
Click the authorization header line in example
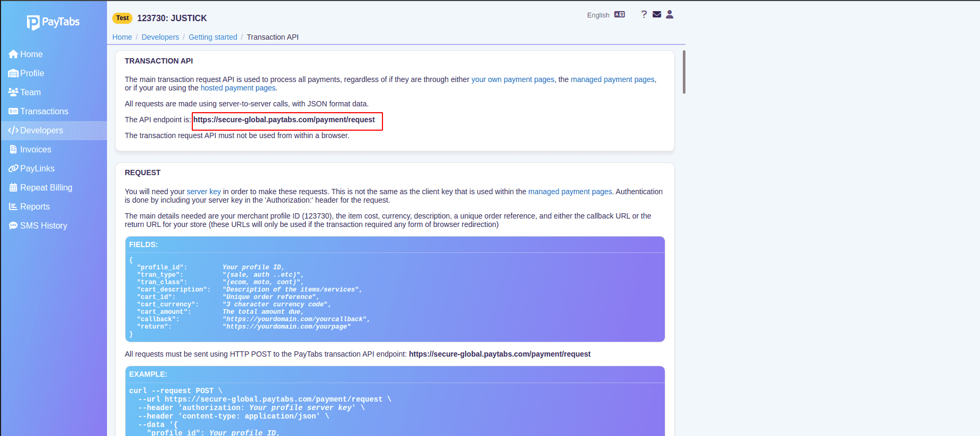pos(252,407)
